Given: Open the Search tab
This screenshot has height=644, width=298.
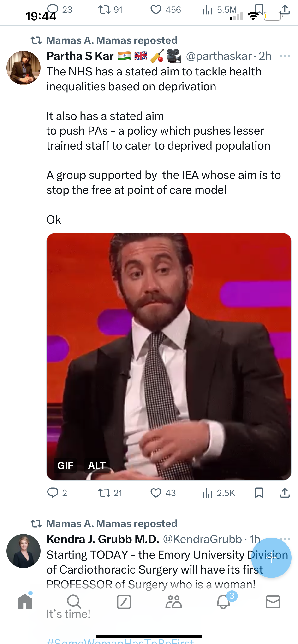Looking at the screenshot, I should coord(74,602).
